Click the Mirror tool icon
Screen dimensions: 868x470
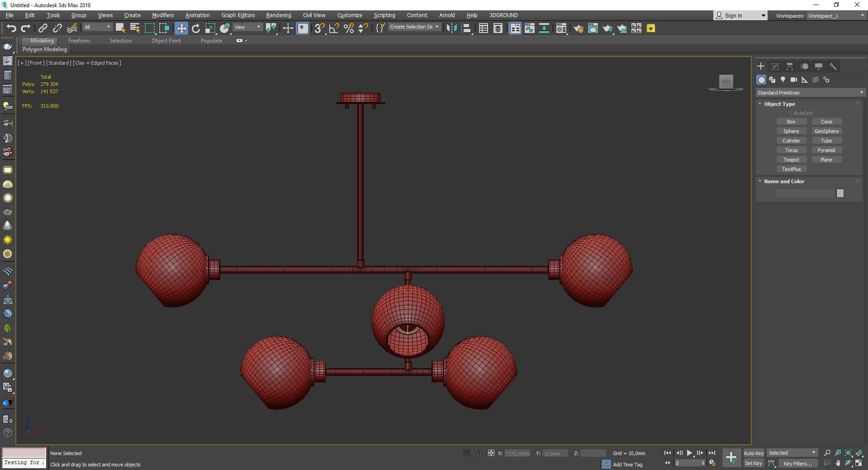451,28
